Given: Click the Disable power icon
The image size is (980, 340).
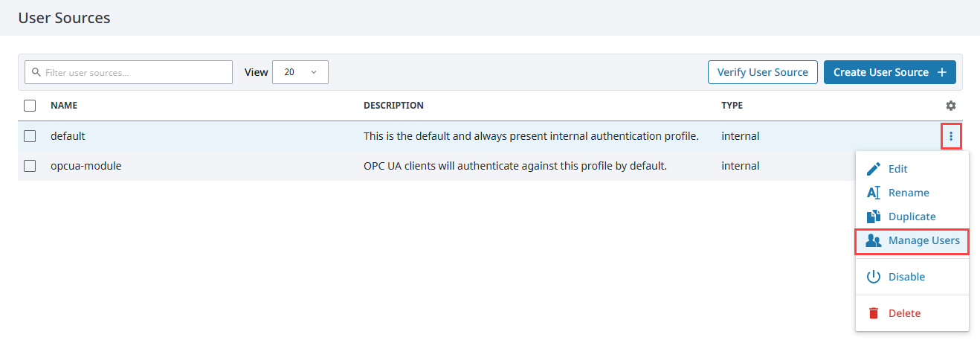Looking at the screenshot, I should [874, 277].
